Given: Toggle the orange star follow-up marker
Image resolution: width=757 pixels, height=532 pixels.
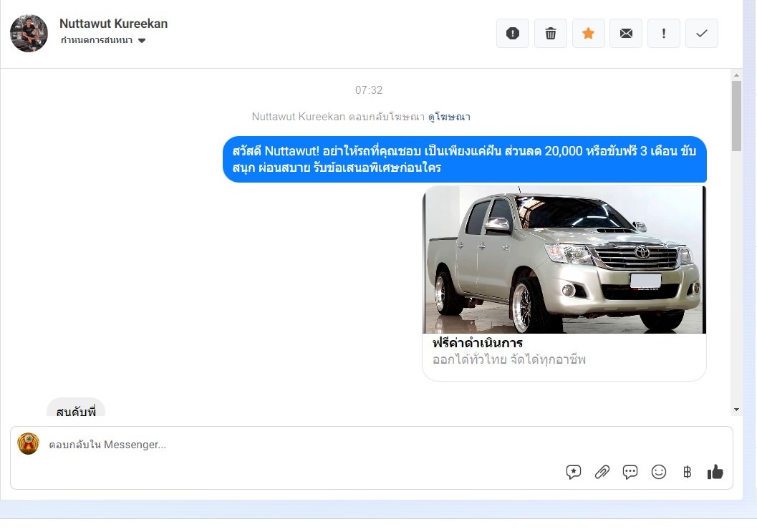Looking at the screenshot, I should [x=588, y=34].
